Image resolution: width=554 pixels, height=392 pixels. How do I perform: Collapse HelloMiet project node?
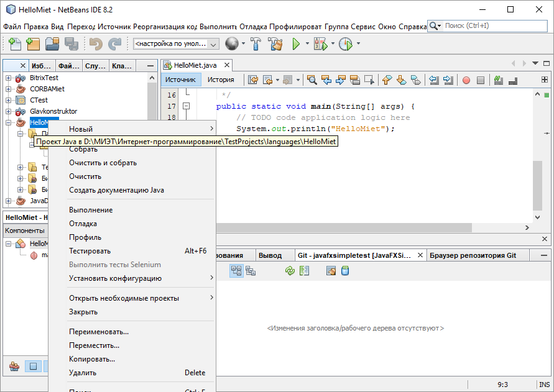pyautogui.click(x=8, y=122)
